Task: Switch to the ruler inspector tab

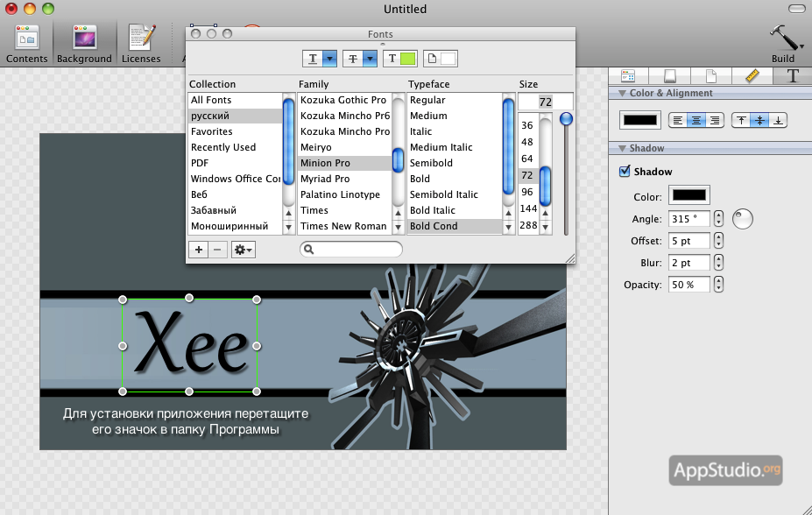Action: click(x=752, y=76)
